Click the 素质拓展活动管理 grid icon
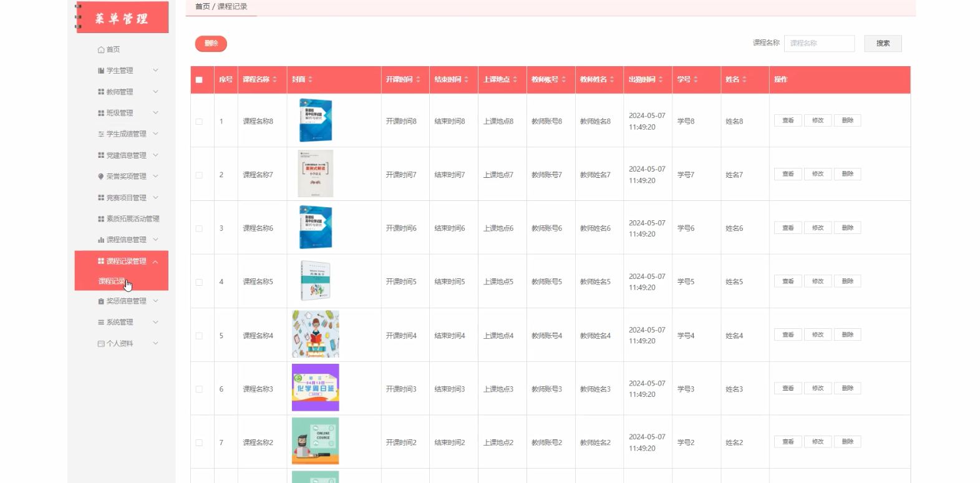Image resolution: width=980 pixels, height=483 pixels. coord(101,219)
